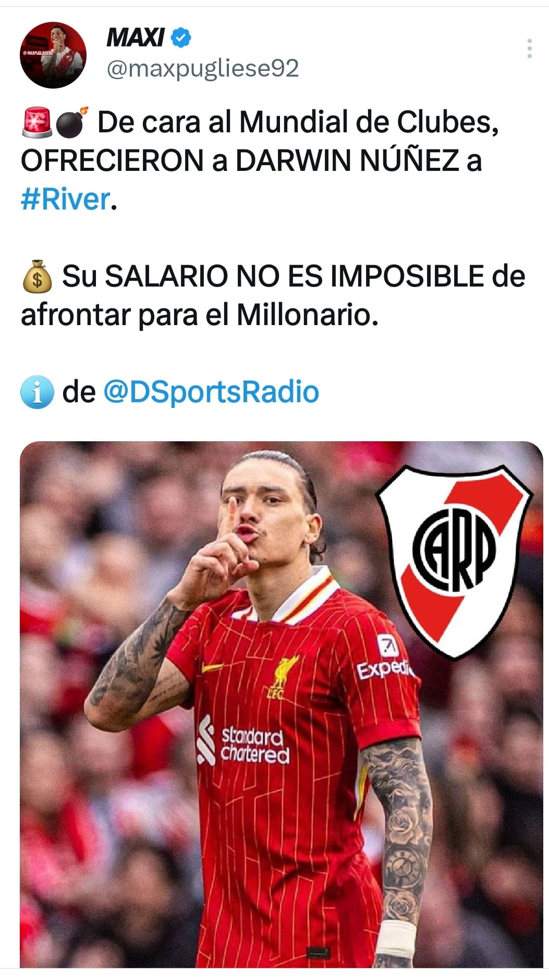Open the #River hashtag
Viewport: 549px width, 980px height.
click(66, 200)
